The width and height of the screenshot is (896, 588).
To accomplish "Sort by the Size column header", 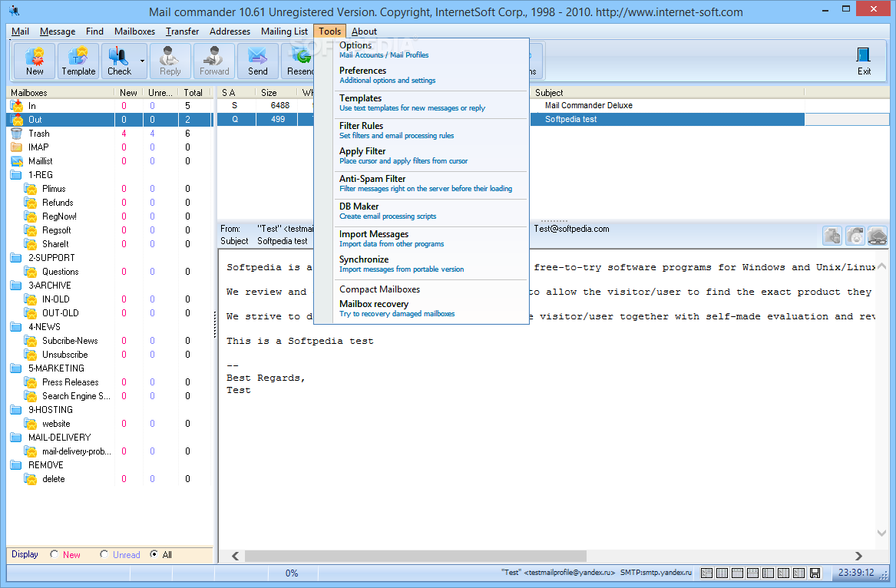I will tap(276, 93).
